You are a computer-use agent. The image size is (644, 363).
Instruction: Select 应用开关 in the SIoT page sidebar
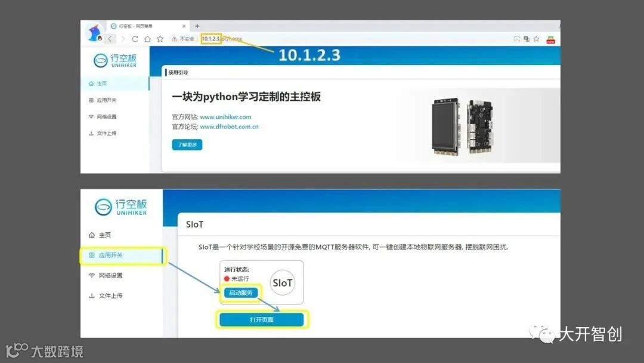(x=122, y=256)
